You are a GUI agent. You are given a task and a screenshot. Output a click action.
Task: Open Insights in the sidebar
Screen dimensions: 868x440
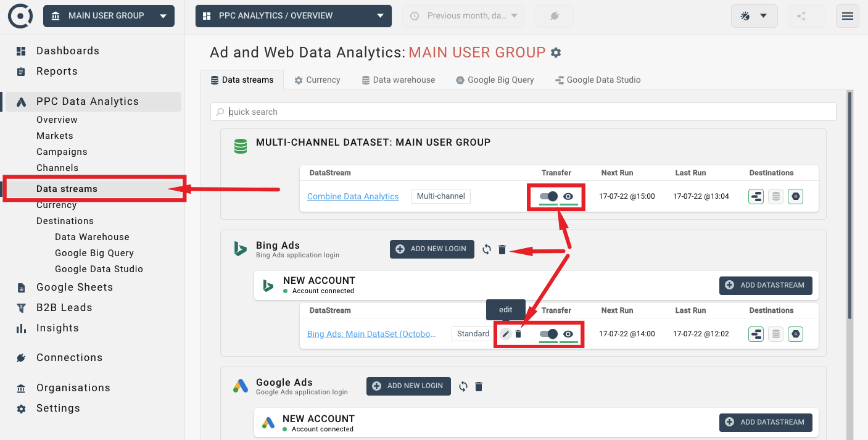(x=57, y=328)
